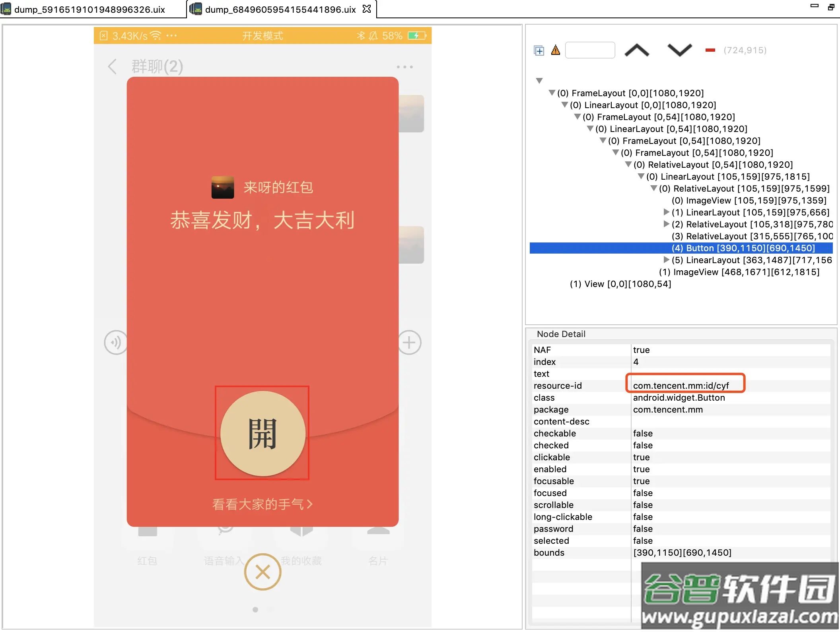This screenshot has width=840, height=632.
Task: Click the search text field in the hierarchy toolbar
Action: coord(590,50)
